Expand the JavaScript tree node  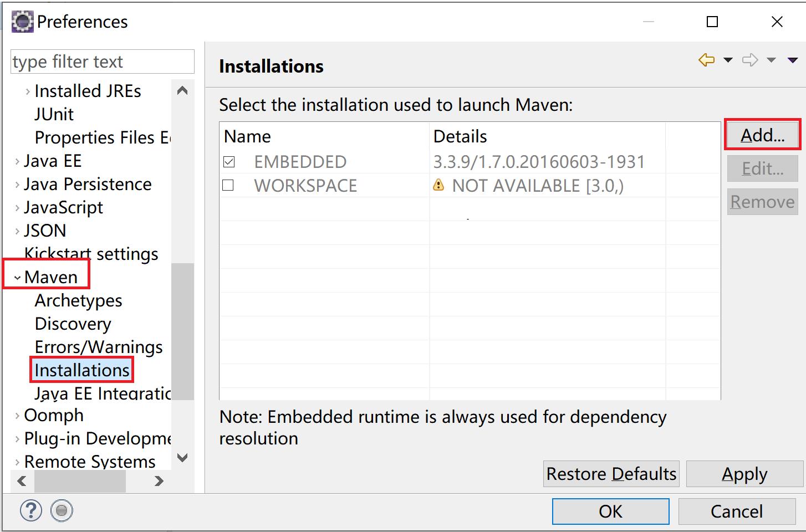tap(17, 208)
